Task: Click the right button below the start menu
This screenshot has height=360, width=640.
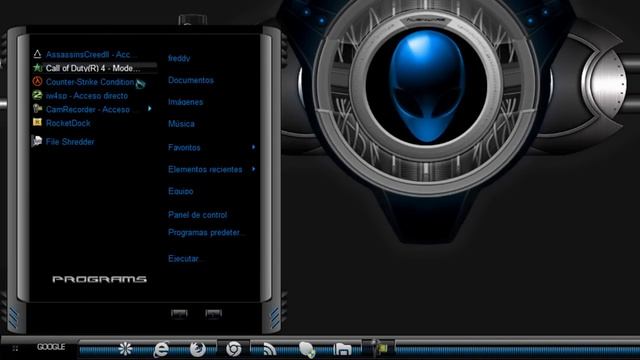Action: click(x=213, y=313)
